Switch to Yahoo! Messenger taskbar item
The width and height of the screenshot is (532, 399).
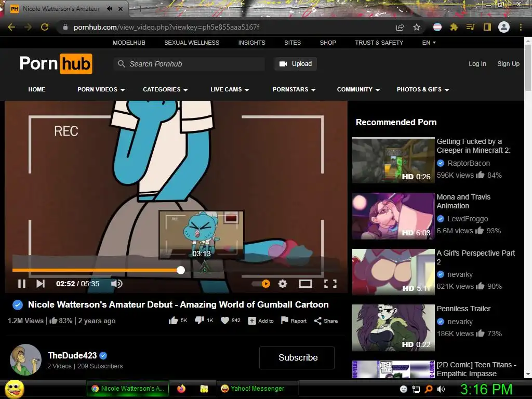[258, 389]
